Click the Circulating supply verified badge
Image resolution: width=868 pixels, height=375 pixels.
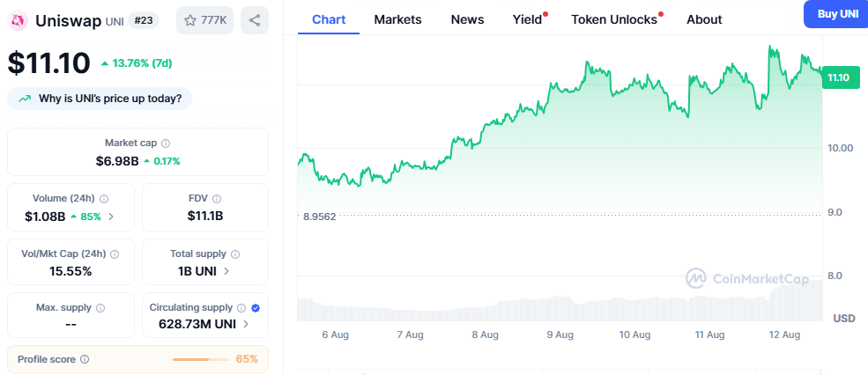(x=256, y=308)
